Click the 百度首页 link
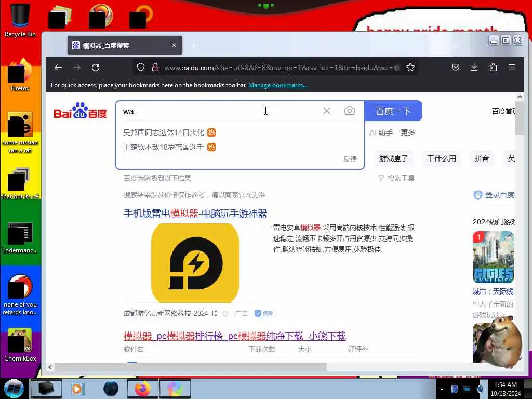This screenshot has width=532, height=399. pos(504,111)
